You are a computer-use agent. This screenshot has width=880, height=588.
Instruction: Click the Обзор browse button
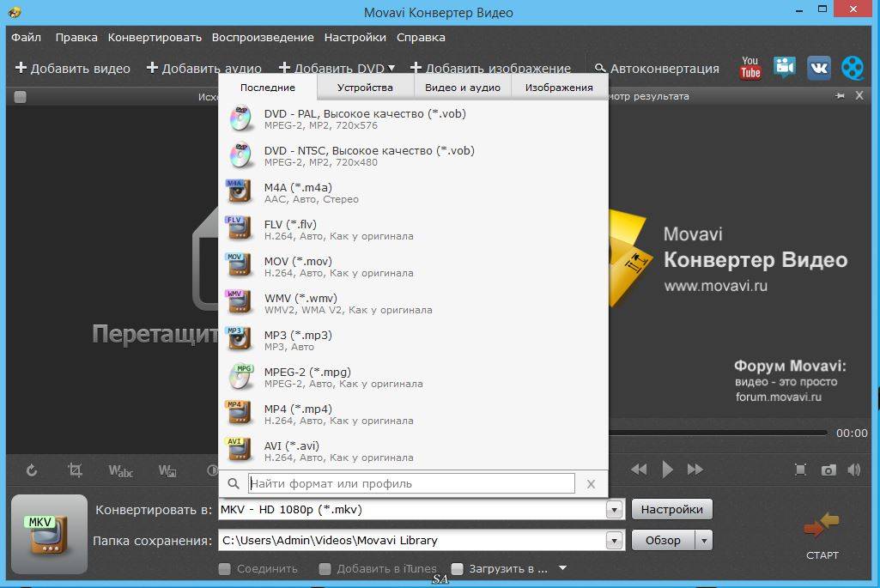[x=664, y=540]
